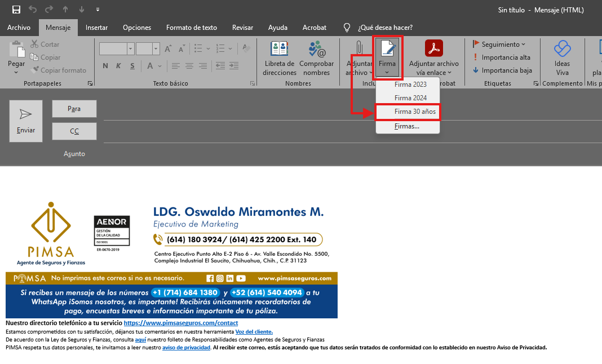This screenshot has width=602, height=364.
Task: Set Importancia baja
Action: click(502, 70)
